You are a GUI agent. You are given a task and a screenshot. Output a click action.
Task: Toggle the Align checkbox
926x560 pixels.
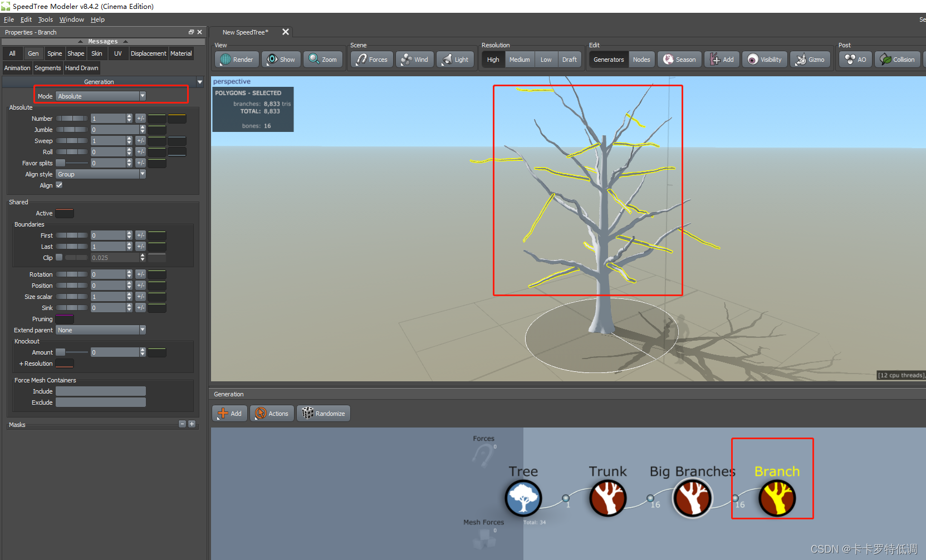[x=59, y=185]
